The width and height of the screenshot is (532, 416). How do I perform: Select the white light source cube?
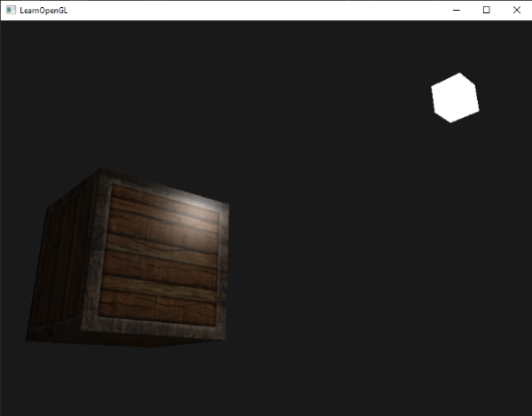pyautogui.click(x=455, y=98)
